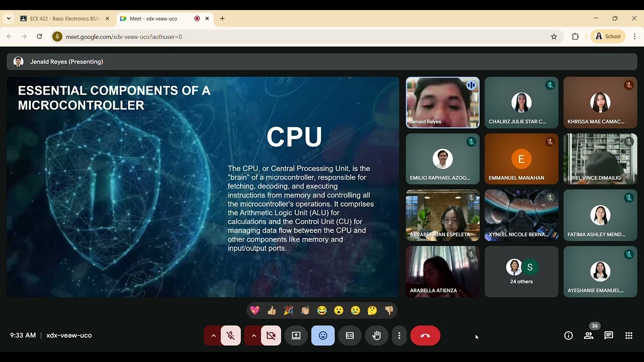Reload the Meet page
The width and height of the screenshot is (644, 362).
[39, 37]
